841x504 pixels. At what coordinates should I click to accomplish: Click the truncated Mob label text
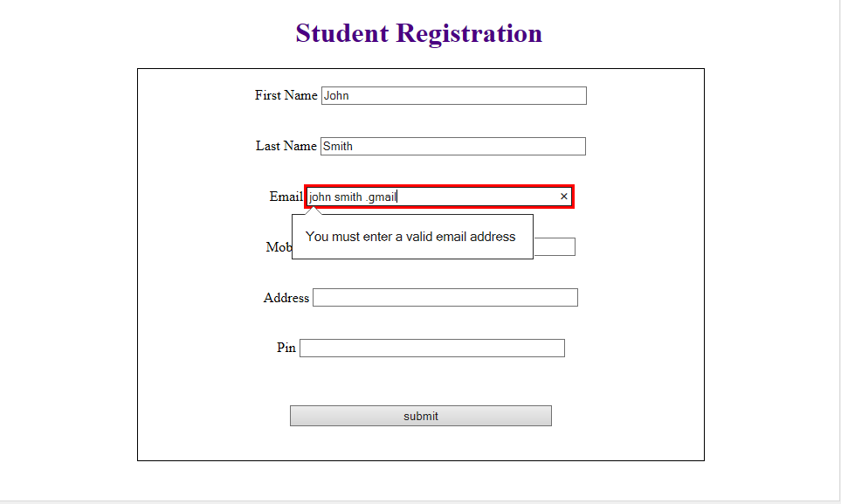tap(278, 247)
